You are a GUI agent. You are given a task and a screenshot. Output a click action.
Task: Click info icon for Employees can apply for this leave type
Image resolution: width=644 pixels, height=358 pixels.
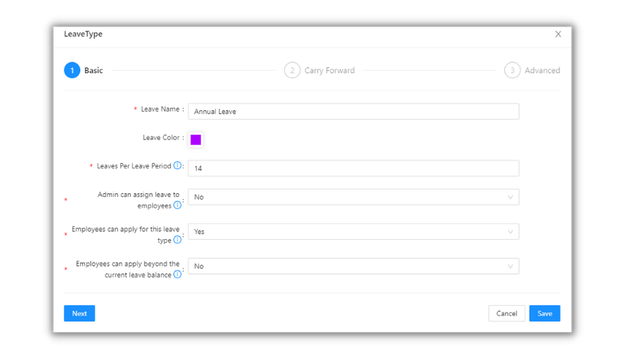177,240
